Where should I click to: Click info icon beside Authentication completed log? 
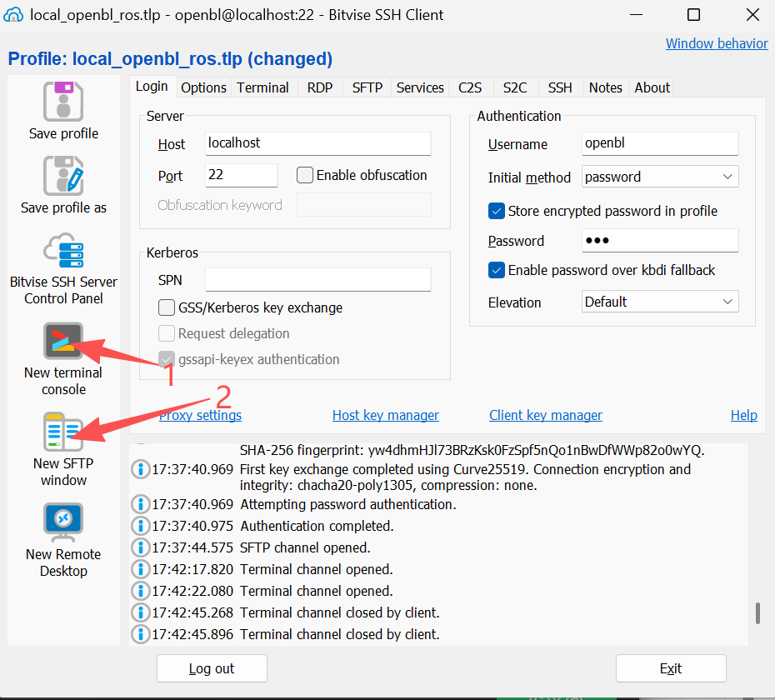[x=141, y=526]
